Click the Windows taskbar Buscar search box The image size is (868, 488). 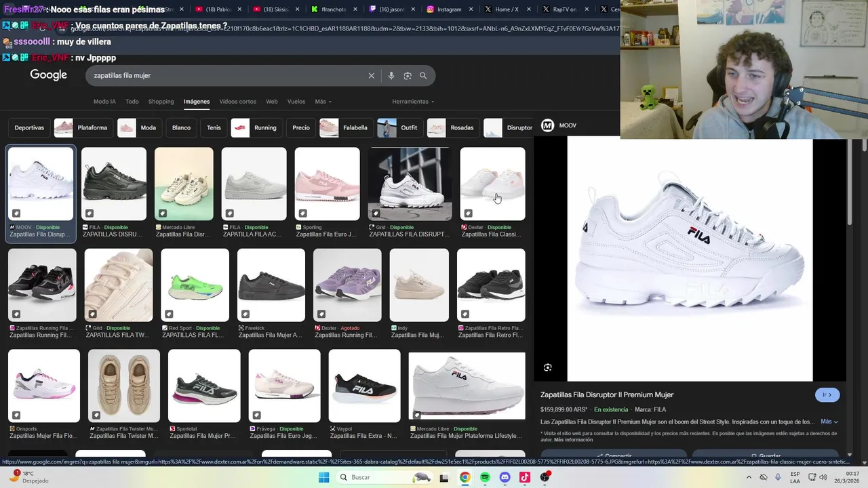tap(384, 477)
